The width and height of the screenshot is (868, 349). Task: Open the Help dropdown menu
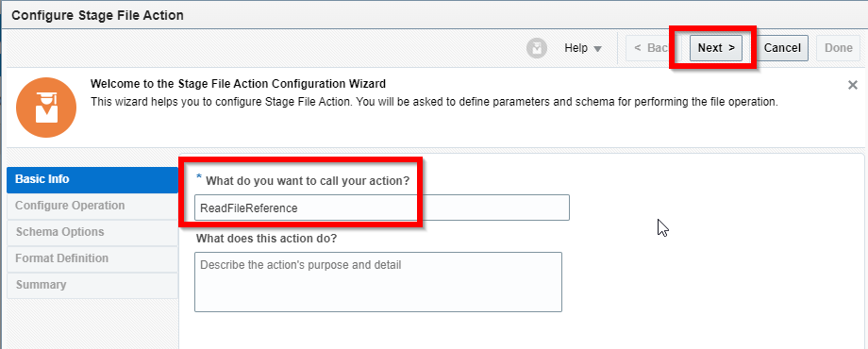(x=583, y=48)
